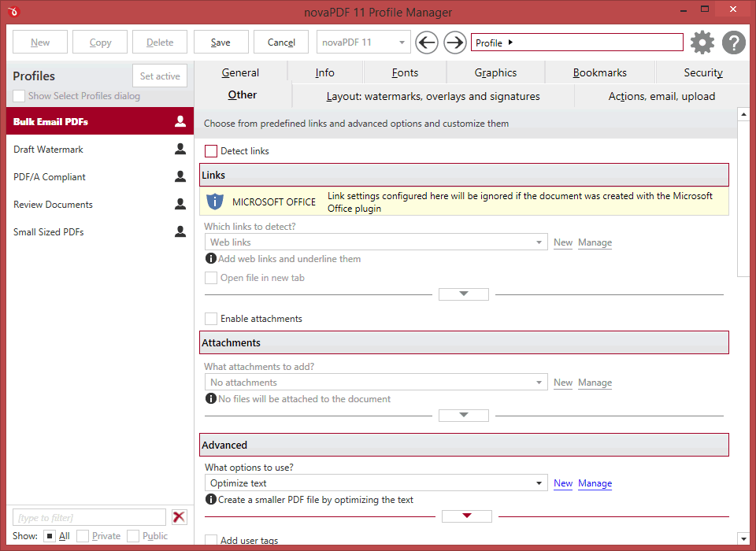The image size is (756, 551).
Task: Expand the Profile breadcrumb arrow
Action: (x=510, y=43)
